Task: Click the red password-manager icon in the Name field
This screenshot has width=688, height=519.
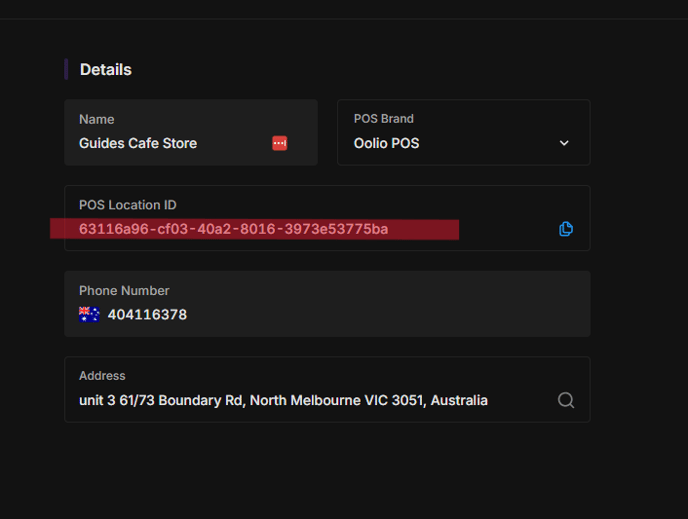Action: coord(280,143)
